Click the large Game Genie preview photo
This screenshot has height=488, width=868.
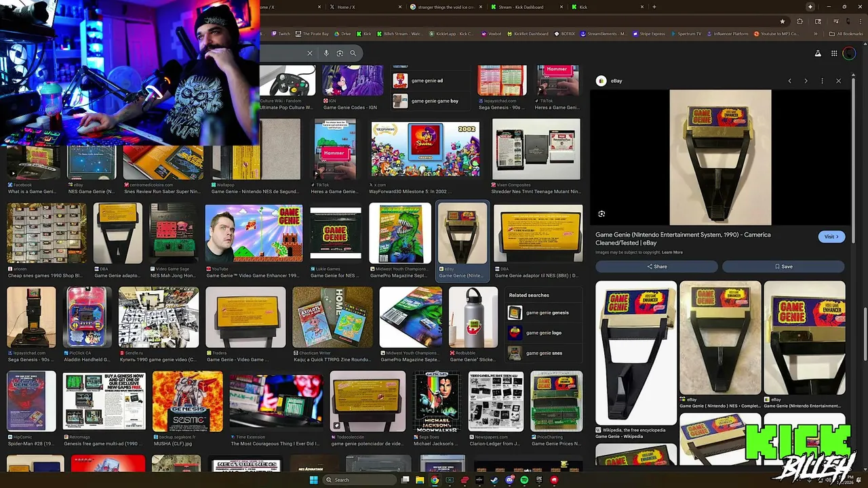(x=720, y=157)
